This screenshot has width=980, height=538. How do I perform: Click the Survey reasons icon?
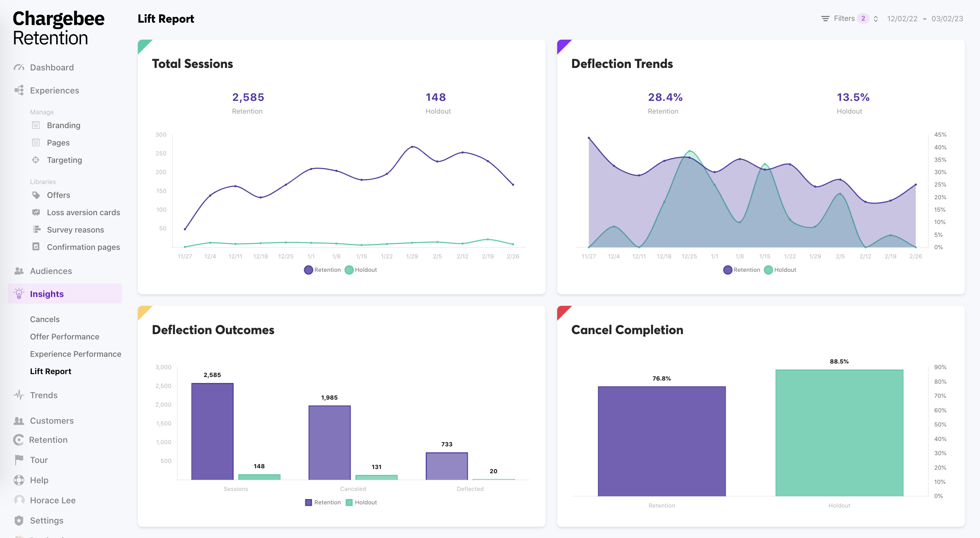coord(36,230)
